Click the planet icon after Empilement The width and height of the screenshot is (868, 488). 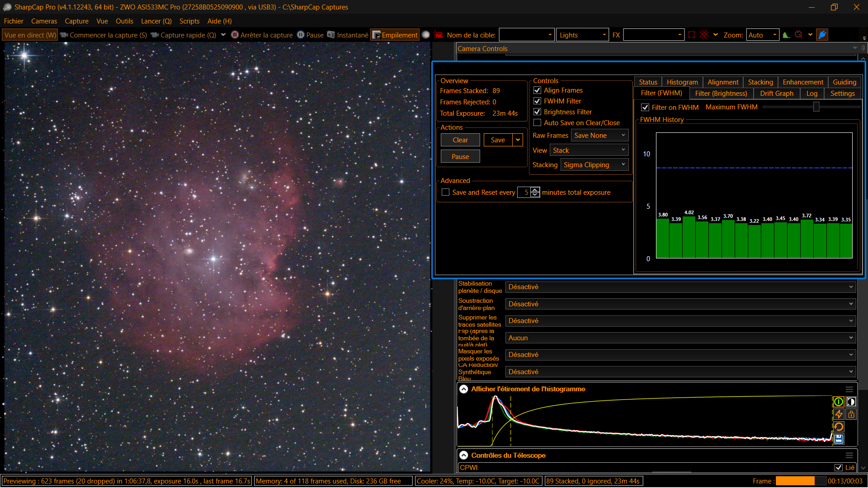pyautogui.click(x=425, y=35)
